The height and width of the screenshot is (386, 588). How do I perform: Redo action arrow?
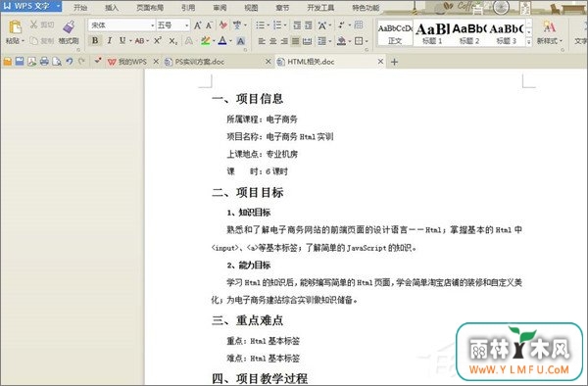pos(81,61)
